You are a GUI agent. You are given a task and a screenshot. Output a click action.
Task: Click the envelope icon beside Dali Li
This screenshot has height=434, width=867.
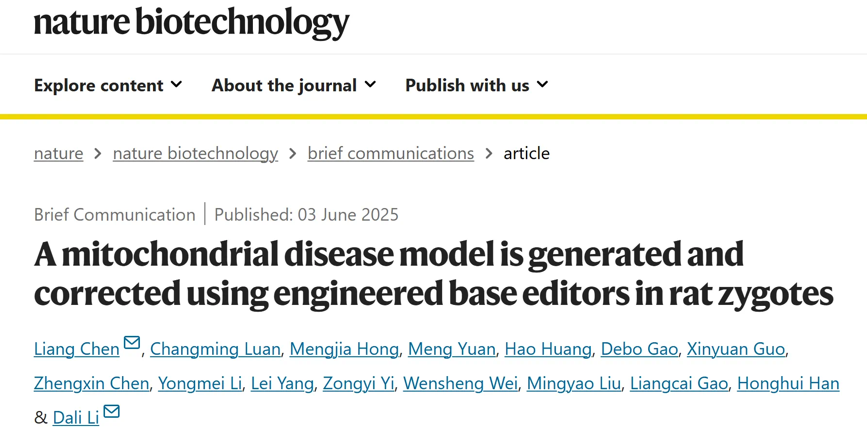(112, 411)
